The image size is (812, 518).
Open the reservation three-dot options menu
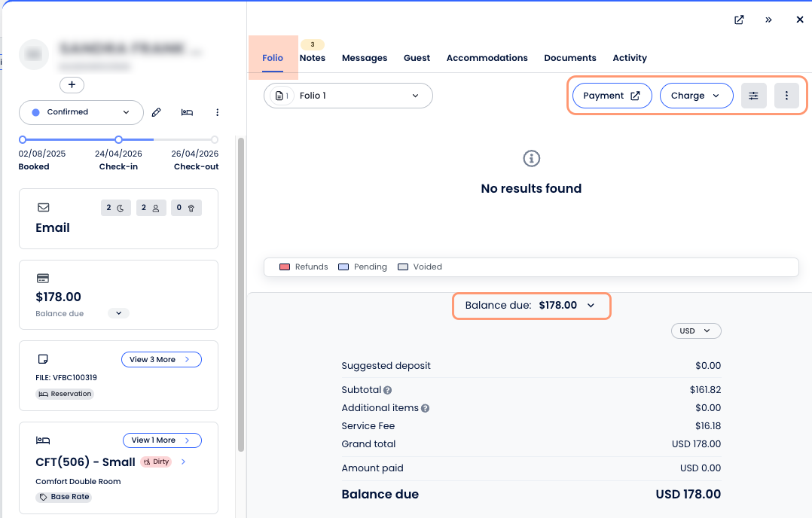(x=218, y=112)
